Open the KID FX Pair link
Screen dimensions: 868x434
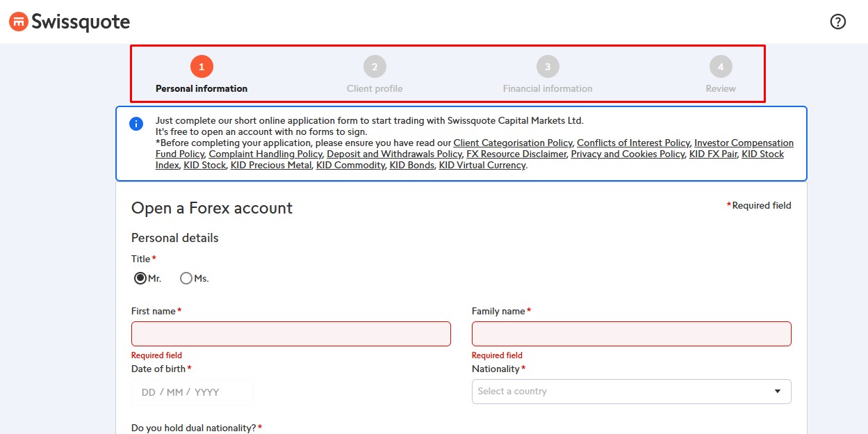coord(713,154)
